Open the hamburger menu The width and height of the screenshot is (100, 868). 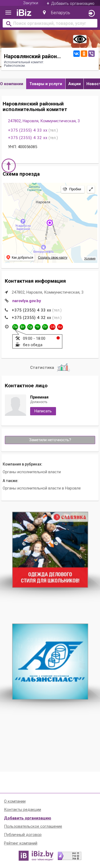[9, 13]
